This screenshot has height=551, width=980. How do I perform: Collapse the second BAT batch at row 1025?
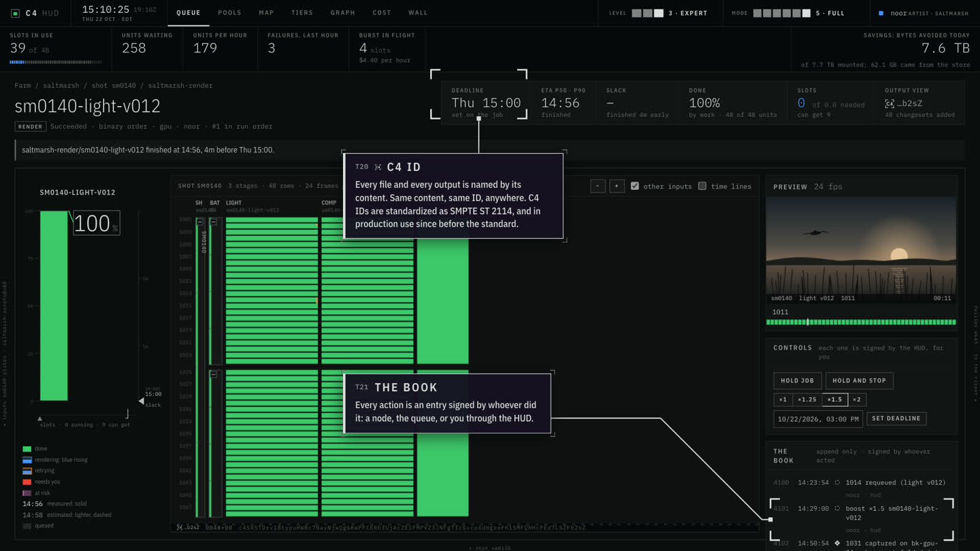pos(213,374)
